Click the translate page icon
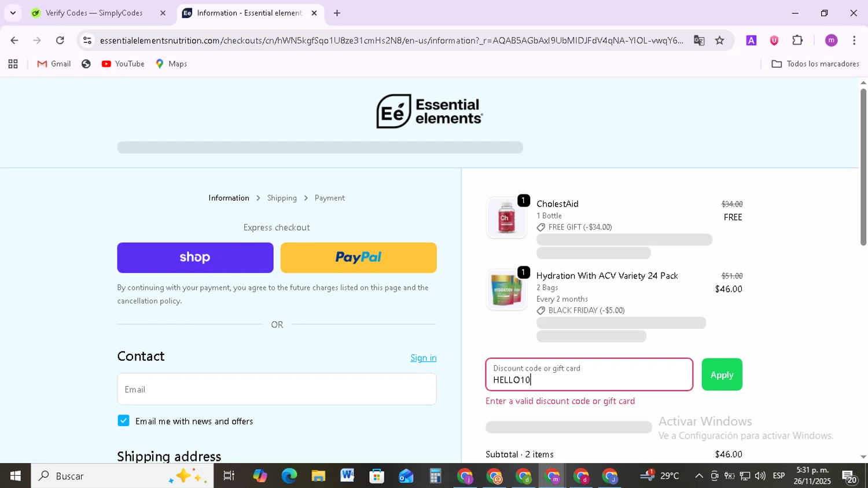The image size is (868, 488). pos(699,41)
